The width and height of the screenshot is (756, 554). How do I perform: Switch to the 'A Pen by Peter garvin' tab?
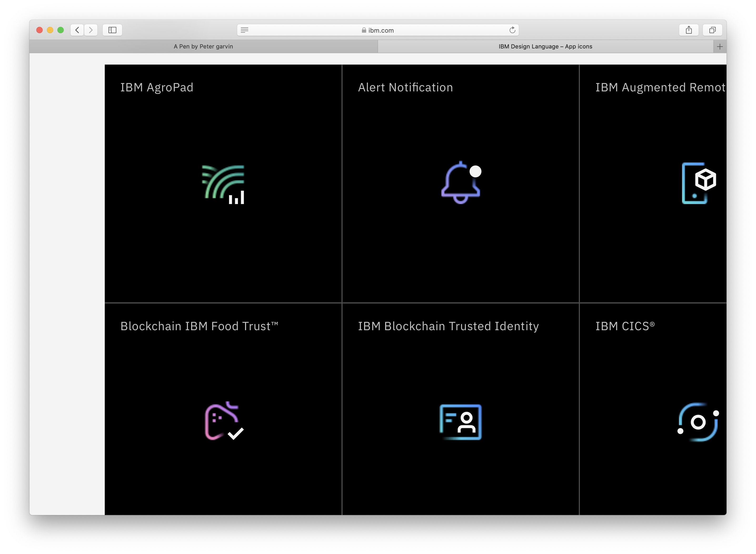click(x=203, y=46)
